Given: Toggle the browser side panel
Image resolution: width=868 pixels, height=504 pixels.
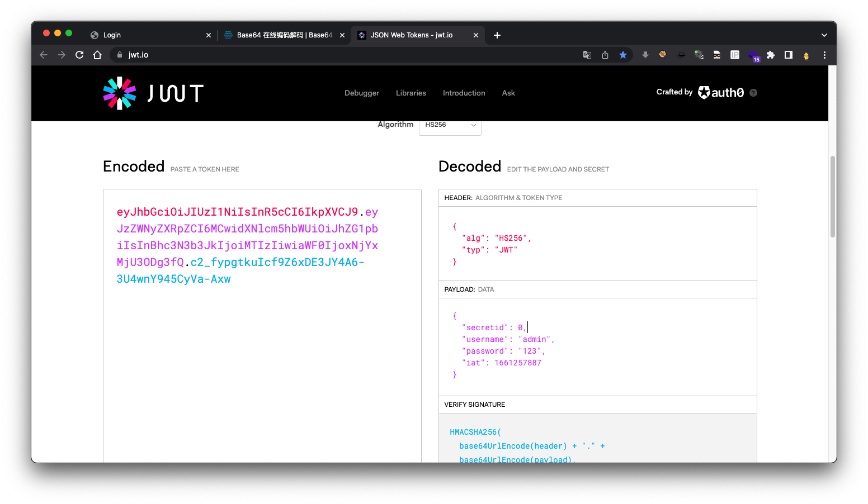Looking at the screenshot, I should click(789, 55).
